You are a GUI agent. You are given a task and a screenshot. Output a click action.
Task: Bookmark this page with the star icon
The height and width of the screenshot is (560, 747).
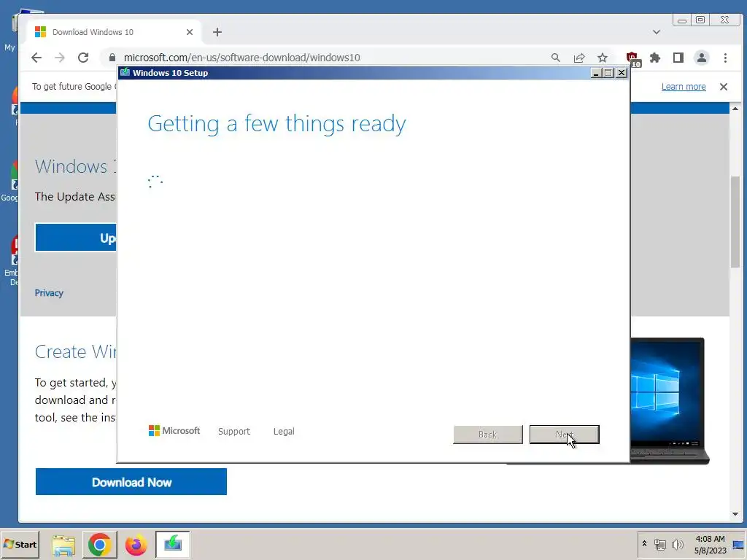[603, 58]
